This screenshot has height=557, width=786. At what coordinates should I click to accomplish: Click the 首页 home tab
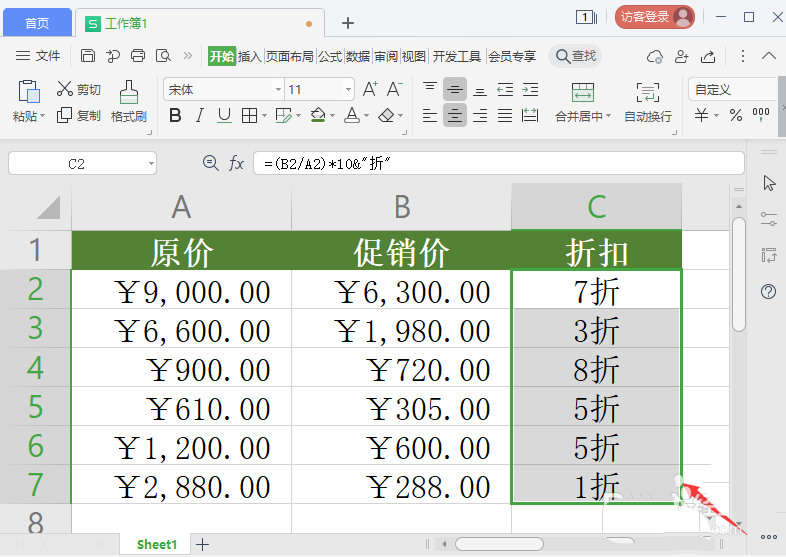(38, 23)
